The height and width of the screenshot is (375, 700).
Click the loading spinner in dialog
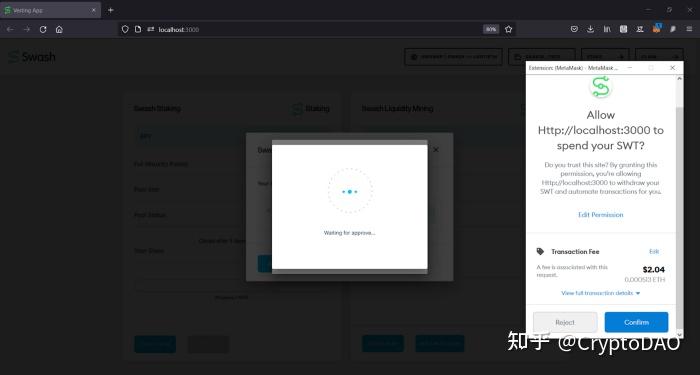click(350, 191)
